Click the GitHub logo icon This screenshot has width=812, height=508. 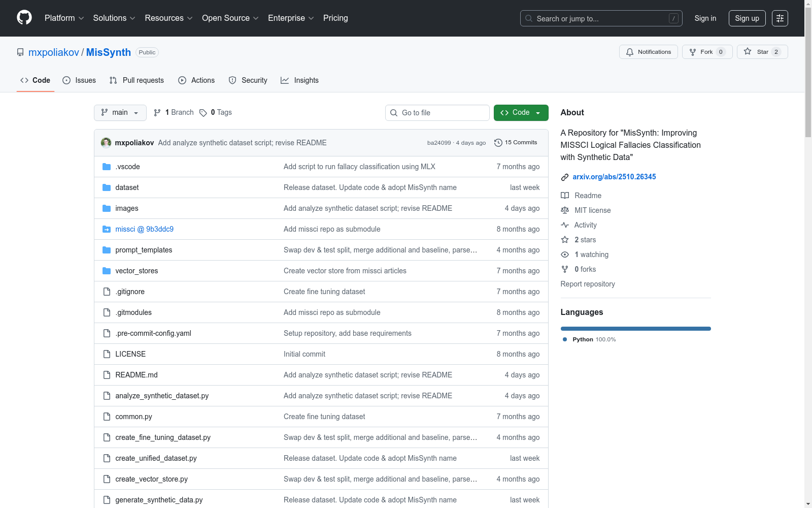coord(24,18)
